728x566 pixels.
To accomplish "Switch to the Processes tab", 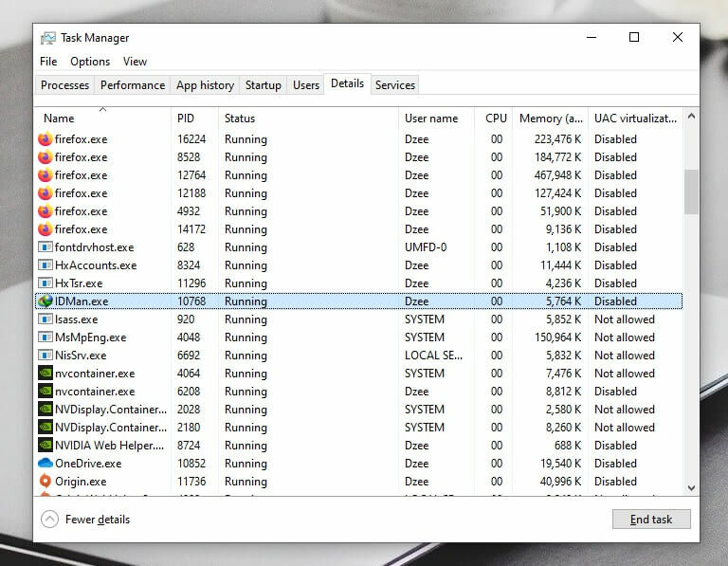I will coord(65,85).
